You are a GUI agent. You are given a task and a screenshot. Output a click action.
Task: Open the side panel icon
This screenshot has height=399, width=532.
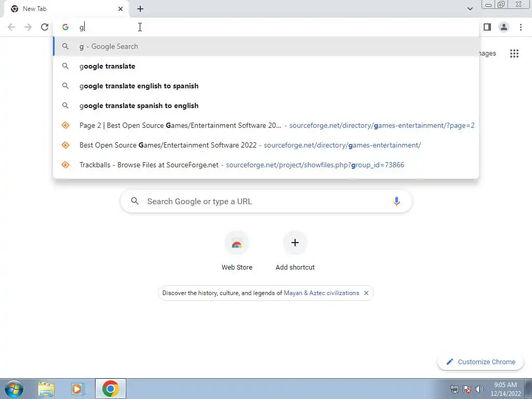[487, 27]
